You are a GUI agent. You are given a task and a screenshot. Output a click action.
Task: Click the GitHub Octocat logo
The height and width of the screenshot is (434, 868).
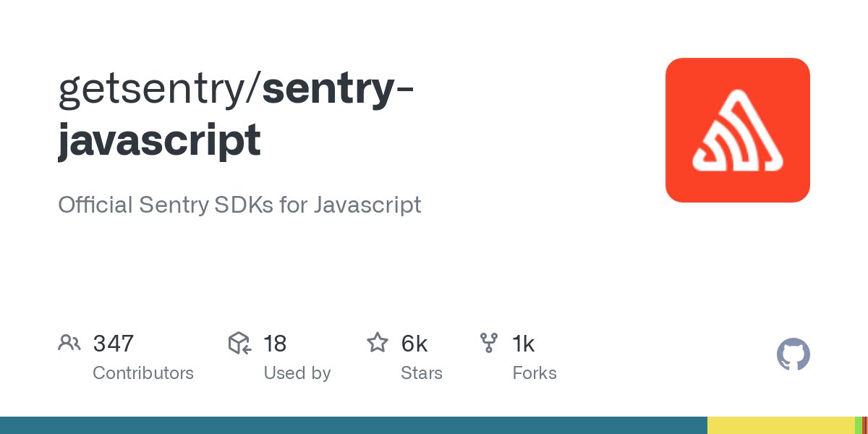click(x=793, y=354)
